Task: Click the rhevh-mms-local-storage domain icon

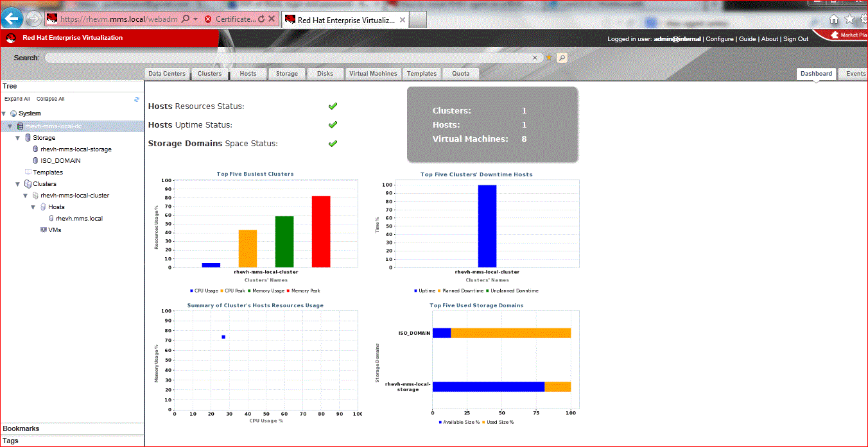Action: coord(35,149)
